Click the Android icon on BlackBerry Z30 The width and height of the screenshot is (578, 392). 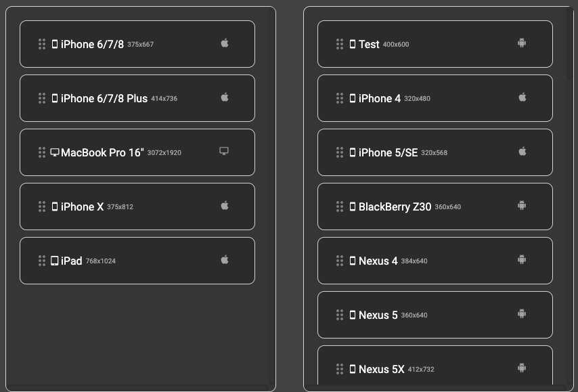(x=522, y=205)
